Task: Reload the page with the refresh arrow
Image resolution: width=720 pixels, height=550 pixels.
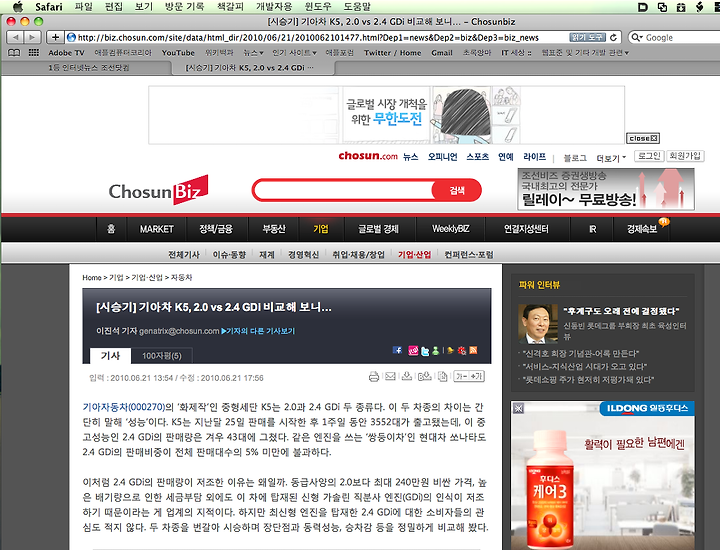Action: pyautogui.click(x=613, y=37)
